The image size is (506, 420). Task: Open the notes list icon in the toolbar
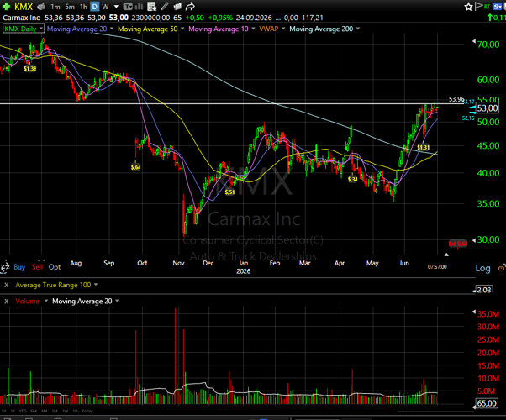pos(151,6)
